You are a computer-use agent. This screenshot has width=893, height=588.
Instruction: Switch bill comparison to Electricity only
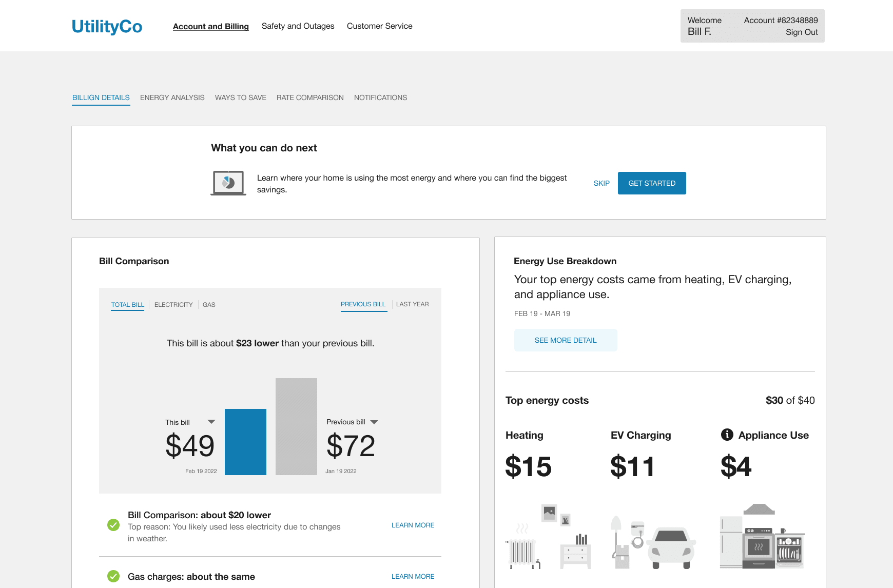point(173,304)
